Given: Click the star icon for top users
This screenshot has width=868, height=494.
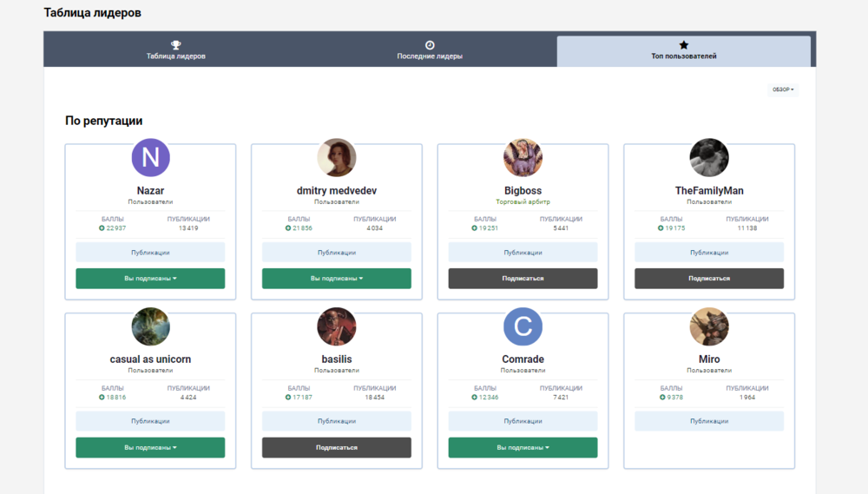Looking at the screenshot, I should click(x=684, y=44).
